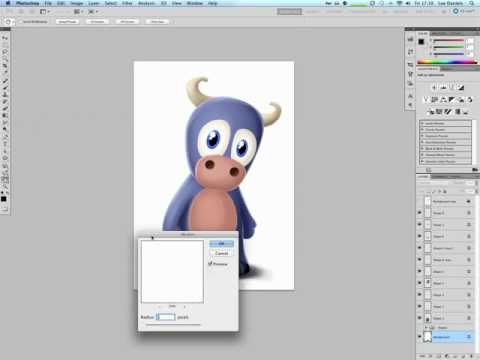Add a Gradient Map adjustment
The width and height of the screenshot is (480, 360).
click(x=458, y=112)
